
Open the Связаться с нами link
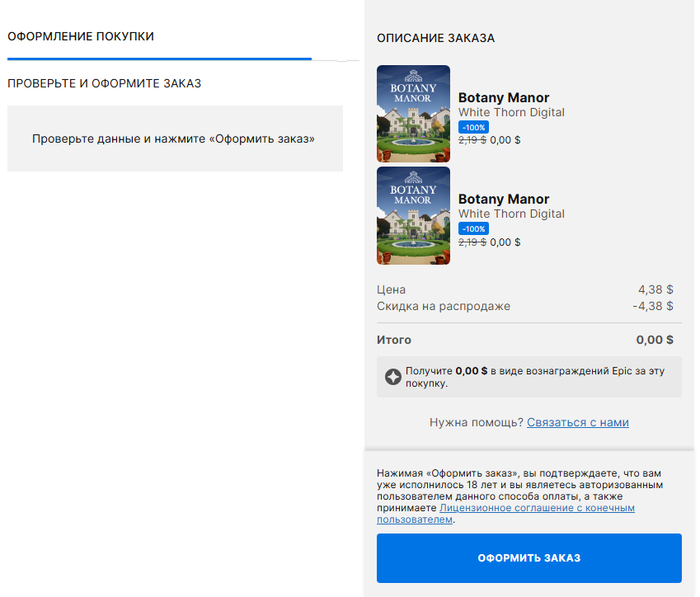pos(577,422)
